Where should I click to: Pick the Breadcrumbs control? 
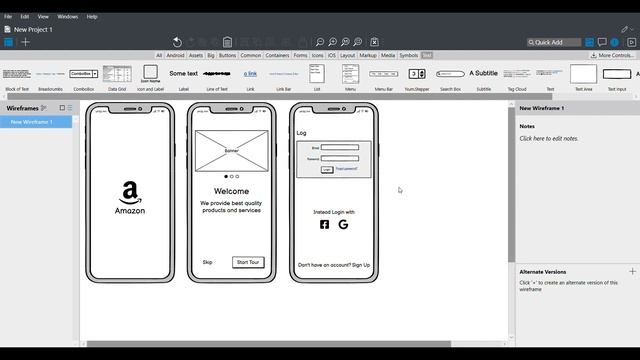50,77
